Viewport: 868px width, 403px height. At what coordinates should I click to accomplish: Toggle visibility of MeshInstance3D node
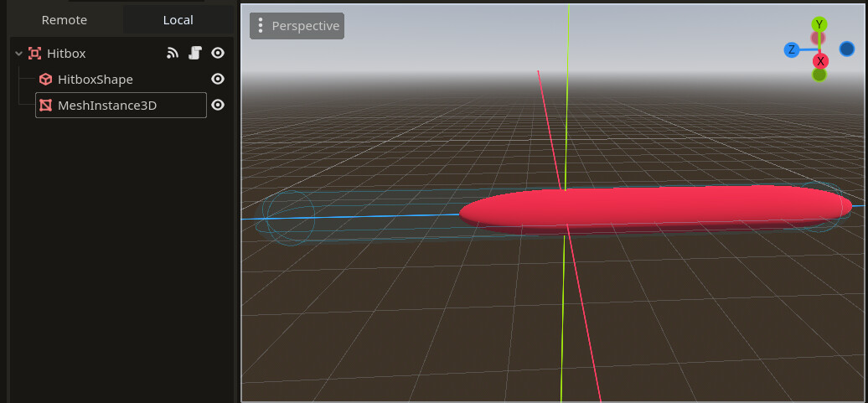click(218, 106)
